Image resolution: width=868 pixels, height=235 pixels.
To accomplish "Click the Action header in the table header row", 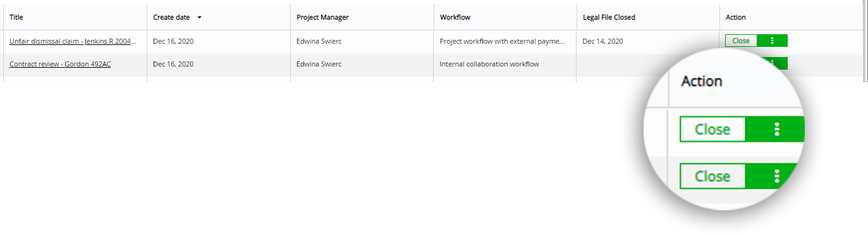I will [x=736, y=18].
